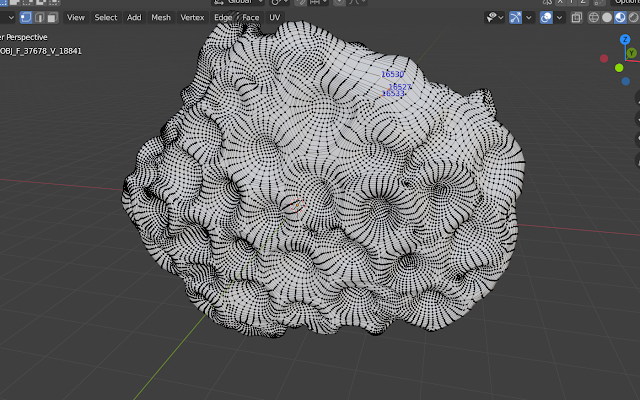640x400 pixels.
Task: Click the green negative Y axis dot
Action: 619,68
